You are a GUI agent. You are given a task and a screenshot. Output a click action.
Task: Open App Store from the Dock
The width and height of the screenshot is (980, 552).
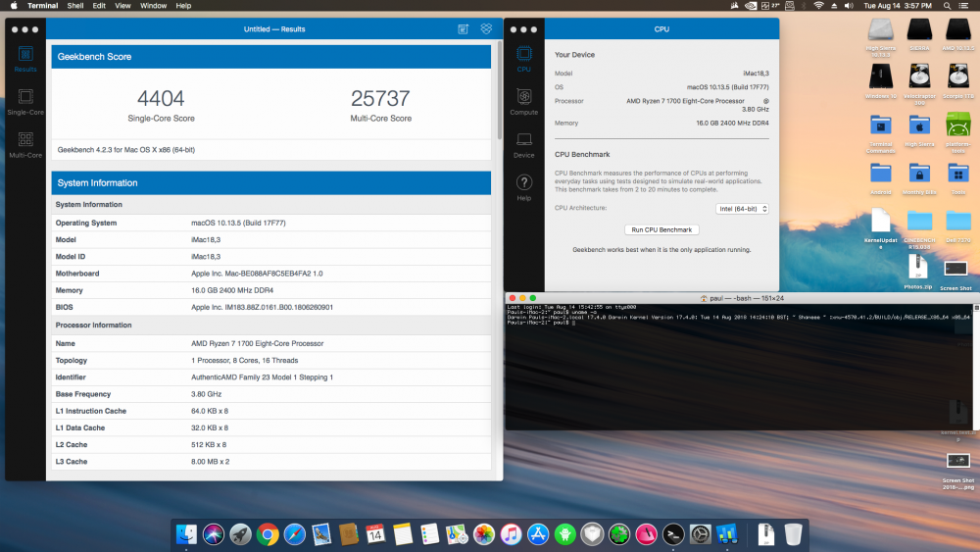pyautogui.click(x=537, y=534)
